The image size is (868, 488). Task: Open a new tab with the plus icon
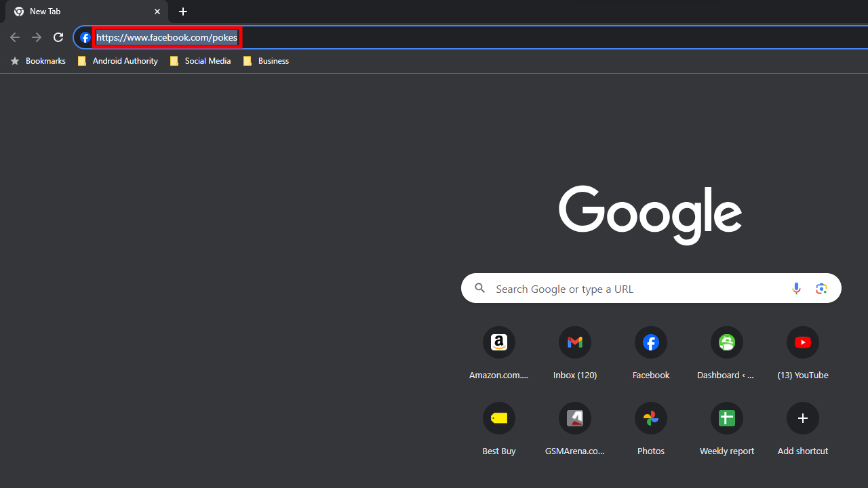pos(183,12)
